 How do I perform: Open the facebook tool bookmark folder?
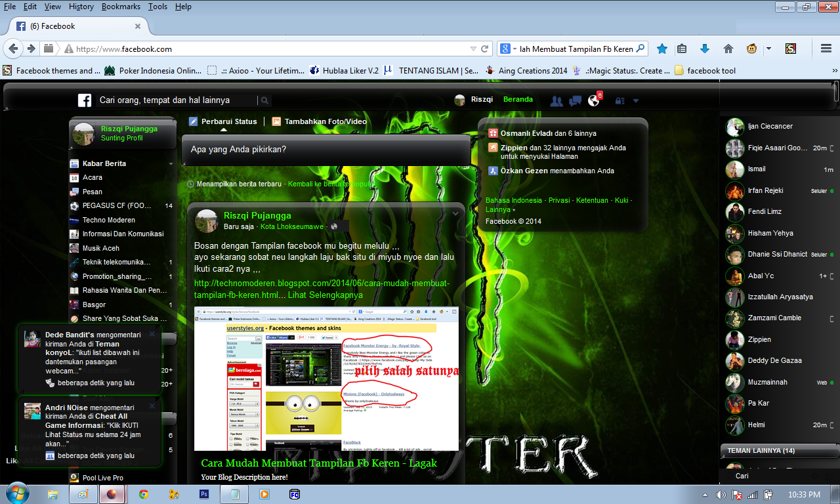[705, 71]
